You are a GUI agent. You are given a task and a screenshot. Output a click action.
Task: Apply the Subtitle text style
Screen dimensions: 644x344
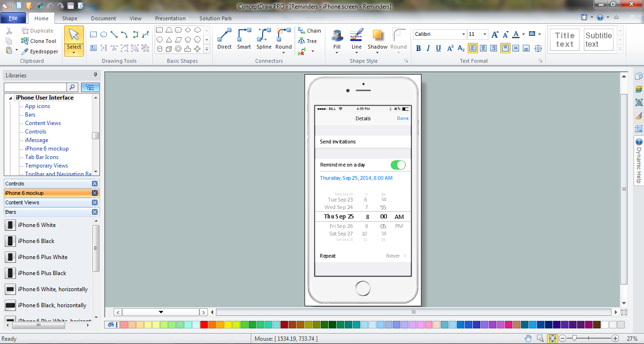598,40
